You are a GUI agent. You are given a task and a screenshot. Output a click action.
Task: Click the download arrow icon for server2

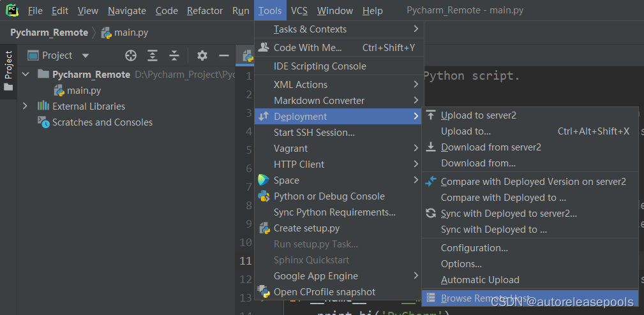tap(430, 147)
